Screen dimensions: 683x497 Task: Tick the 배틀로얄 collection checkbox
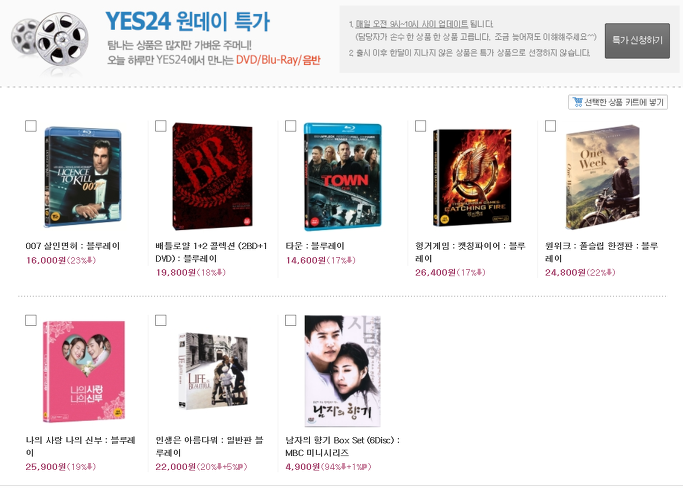coord(161,126)
